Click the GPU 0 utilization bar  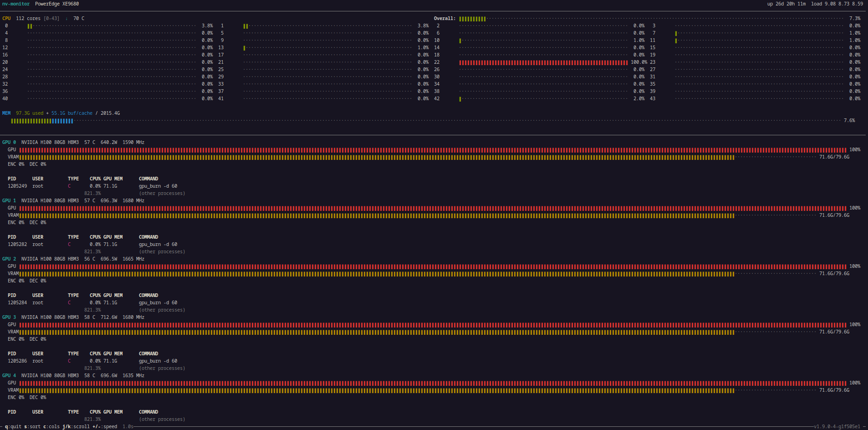point(433,150)
